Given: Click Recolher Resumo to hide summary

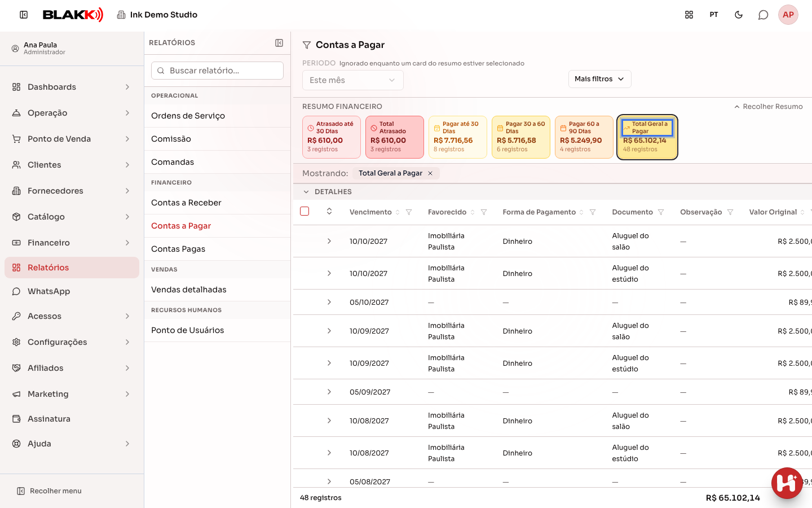Looking at the screenshot, I should click(x=768, y=107).
